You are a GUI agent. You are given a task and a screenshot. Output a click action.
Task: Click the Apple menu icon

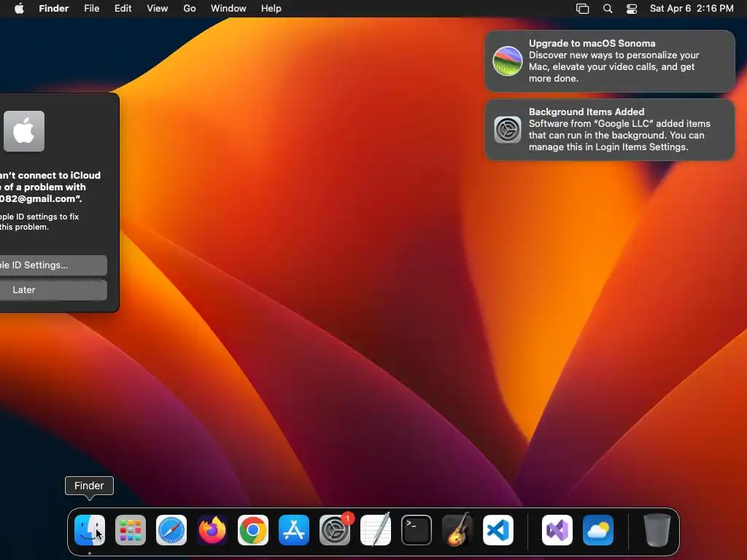[x=19, y=9]
